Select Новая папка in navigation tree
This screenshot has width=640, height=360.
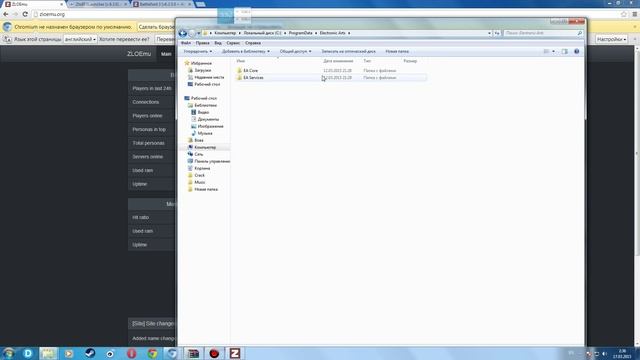coord(206,189)
